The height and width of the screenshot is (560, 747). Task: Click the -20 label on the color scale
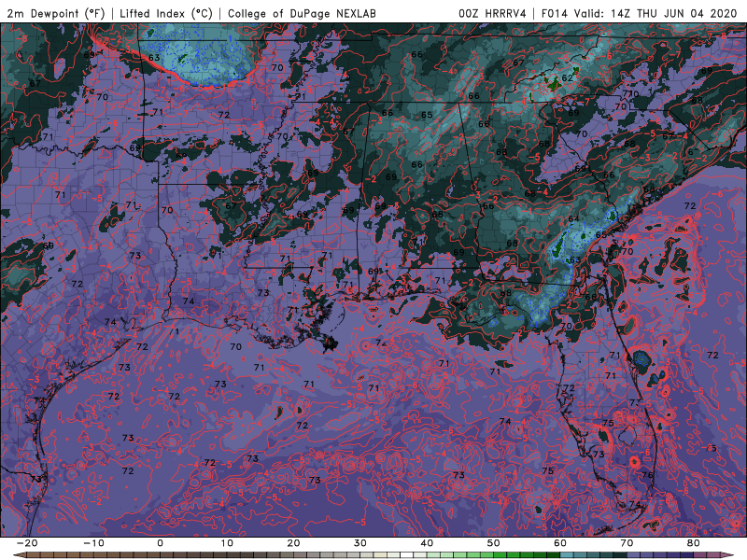(x=27, y=543)
